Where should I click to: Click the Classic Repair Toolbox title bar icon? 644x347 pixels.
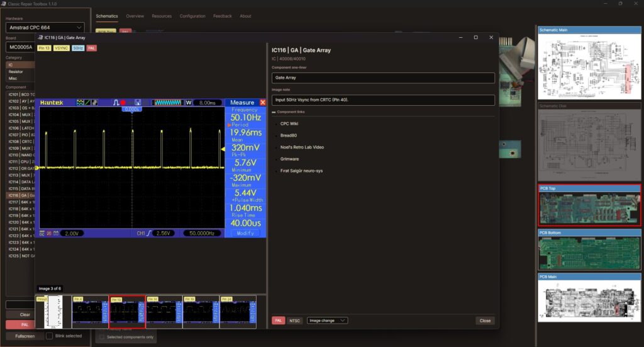[4, 4]
